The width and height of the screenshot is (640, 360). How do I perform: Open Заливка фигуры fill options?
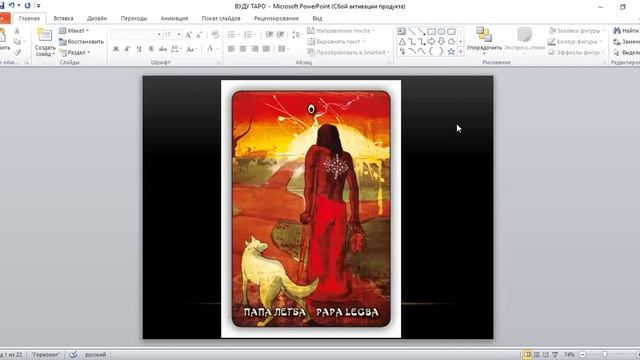tap(576, 31)
